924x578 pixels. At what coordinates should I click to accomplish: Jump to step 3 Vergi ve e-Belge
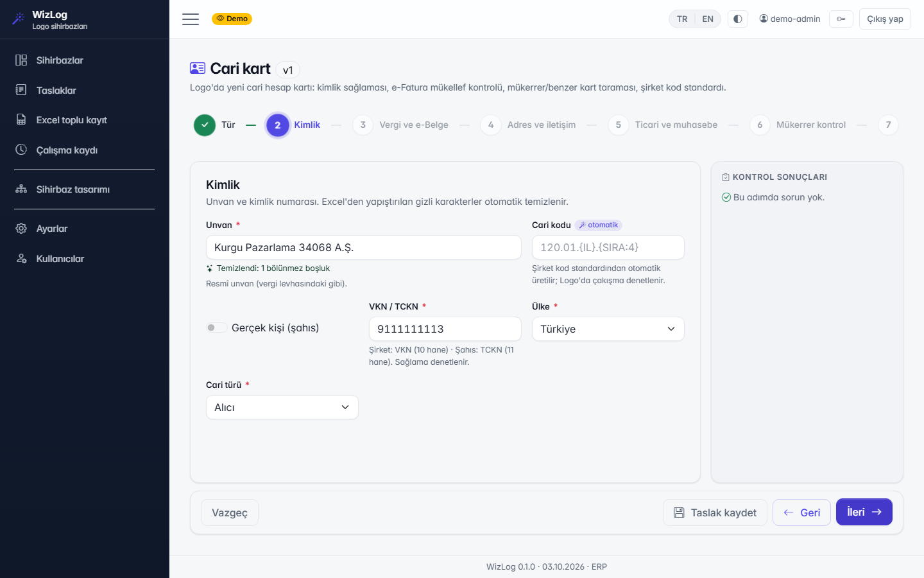pyautogui.click(x=401, y=125)
